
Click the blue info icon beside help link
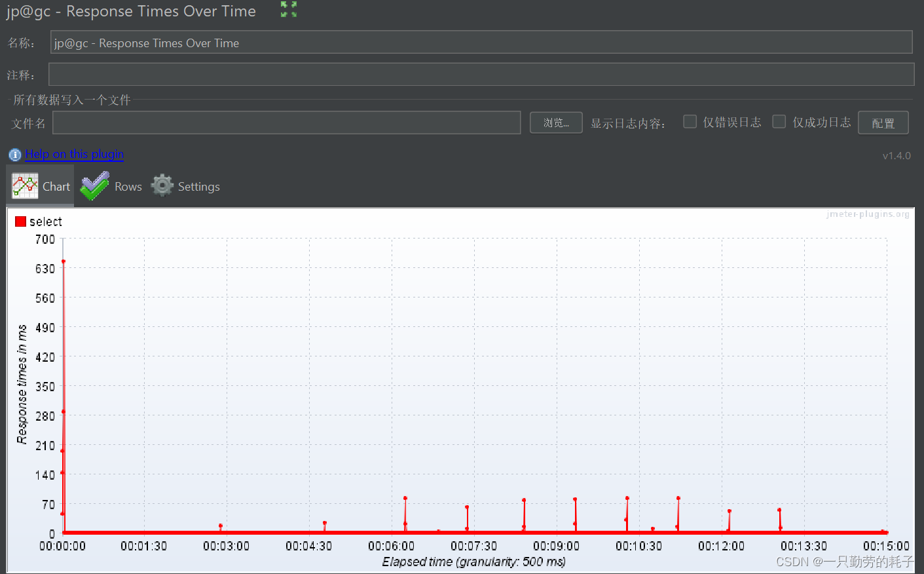(15, 155)
